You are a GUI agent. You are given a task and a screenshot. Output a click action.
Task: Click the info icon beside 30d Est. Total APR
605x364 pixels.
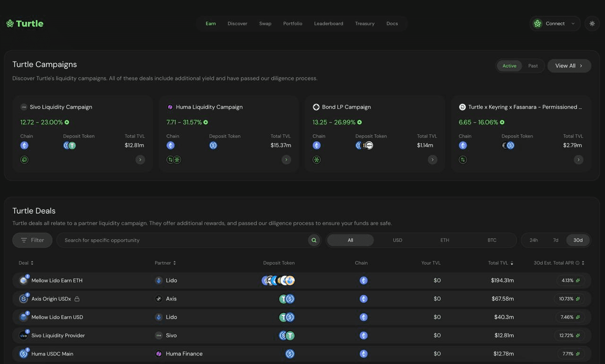point(577,263)
